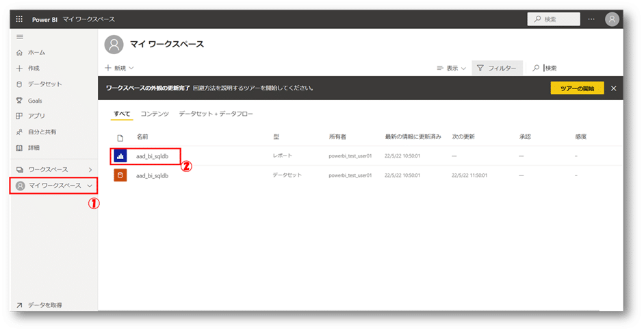The image size is (644, 331).
Task: Focus the top bar 検索 box
Action: (x=554, y=19)
